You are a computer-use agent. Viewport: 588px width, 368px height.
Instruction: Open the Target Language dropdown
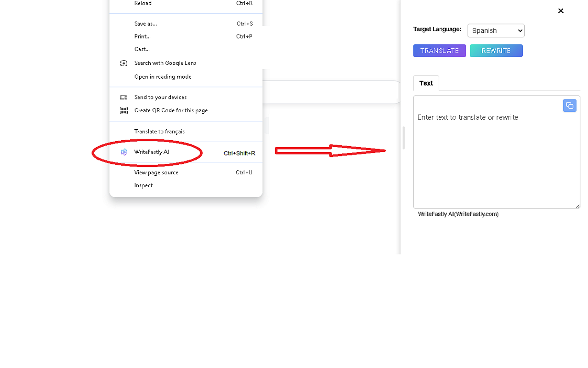point(496,30)
